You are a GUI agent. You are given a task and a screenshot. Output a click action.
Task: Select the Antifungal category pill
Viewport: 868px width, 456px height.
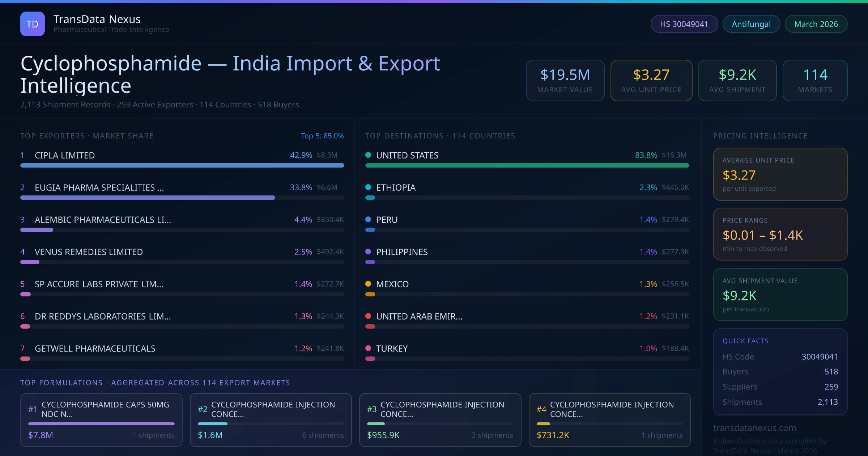751,24
